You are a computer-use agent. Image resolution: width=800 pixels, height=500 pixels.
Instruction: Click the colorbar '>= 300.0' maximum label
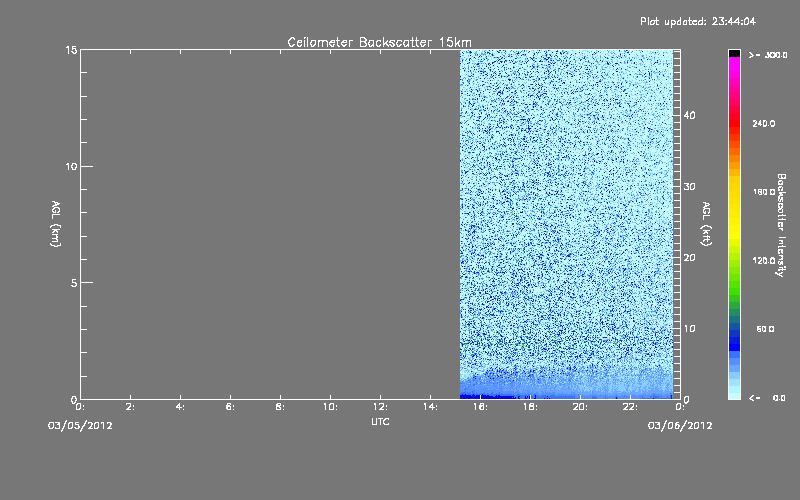click(x=768, y=55)
